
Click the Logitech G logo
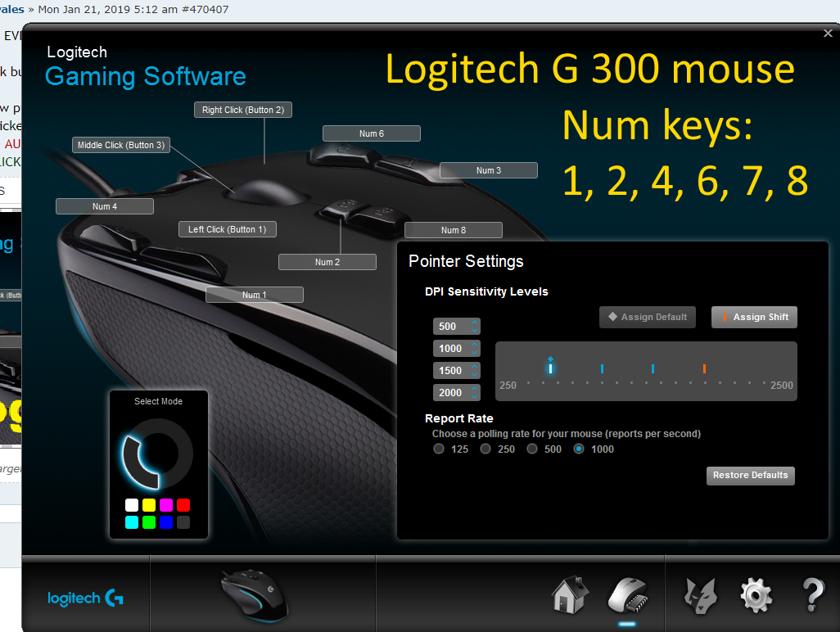tap(86, 598)
